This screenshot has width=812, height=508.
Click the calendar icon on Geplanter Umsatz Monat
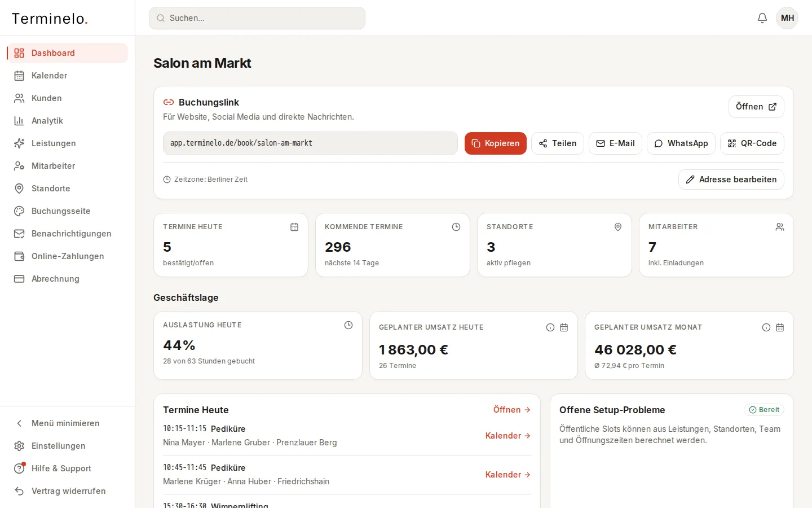coord(780,327)
